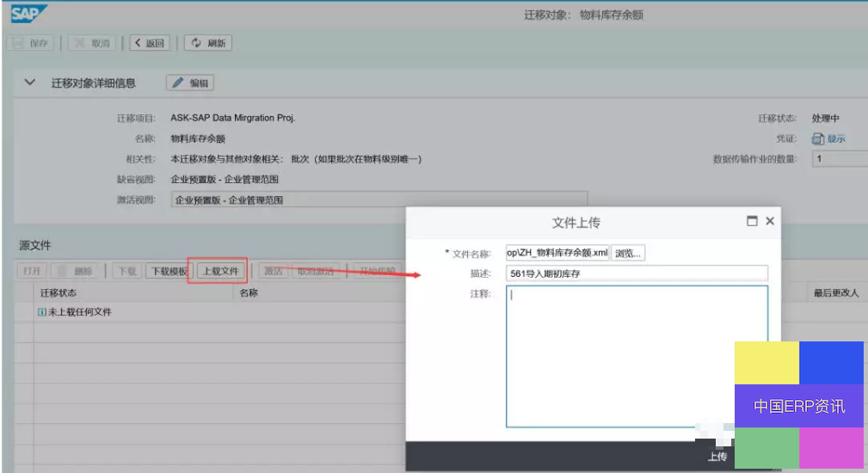
Task: Click the 保存 save button
Action: point(30,43)
